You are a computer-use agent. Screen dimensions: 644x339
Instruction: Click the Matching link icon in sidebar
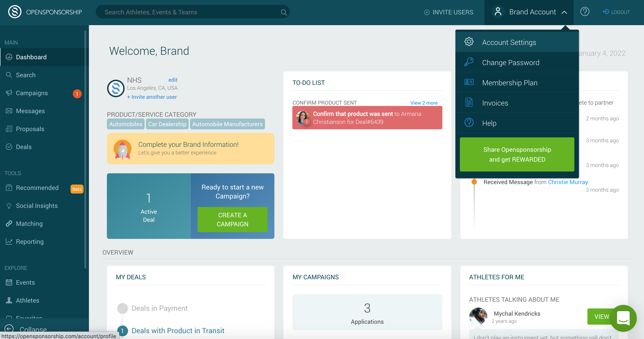pyautogui.click(x=9, y=224)
